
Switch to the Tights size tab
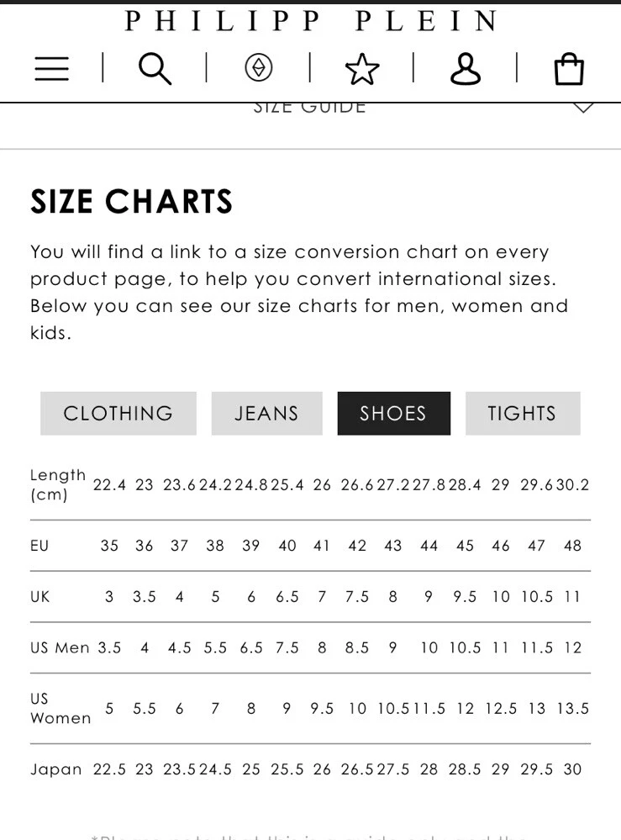(x=522, y=414)
